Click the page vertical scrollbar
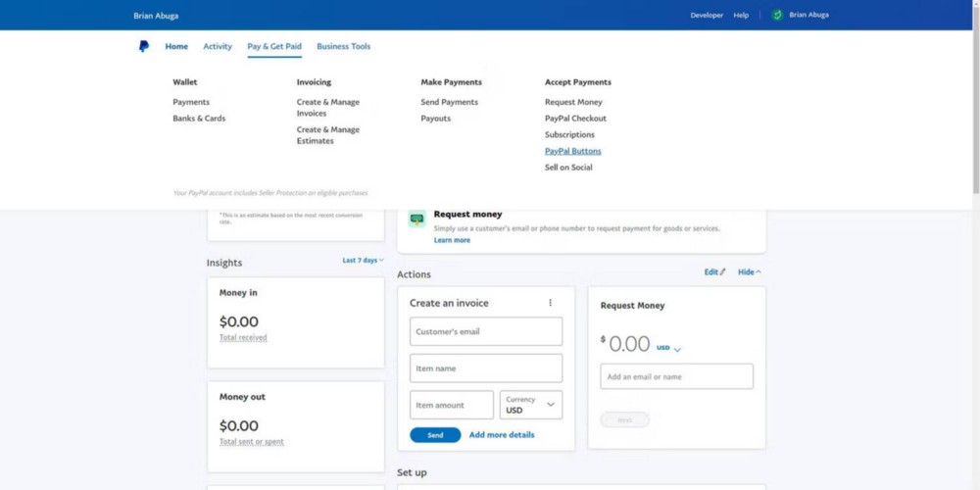Viewport: 980px width, 490px height. (974, 98)
